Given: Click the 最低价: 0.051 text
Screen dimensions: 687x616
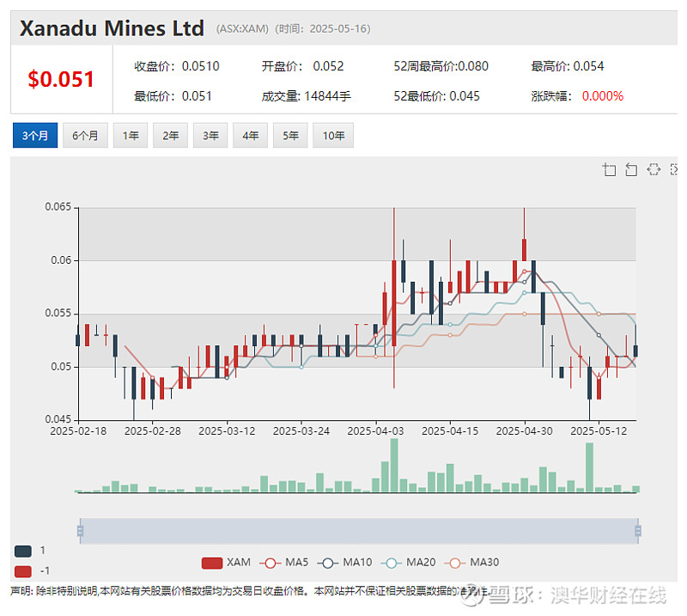Looking at the screenshot, I should [x=173, y=96].
